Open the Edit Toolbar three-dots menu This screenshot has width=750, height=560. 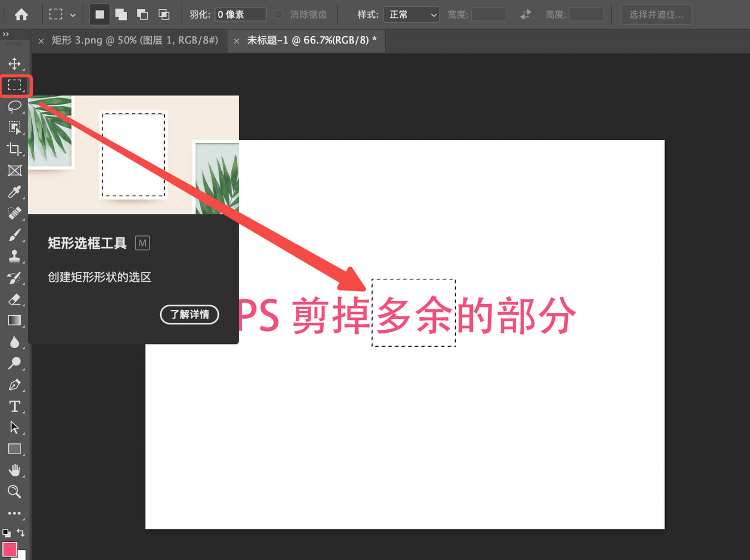click(x=15, y=513)
